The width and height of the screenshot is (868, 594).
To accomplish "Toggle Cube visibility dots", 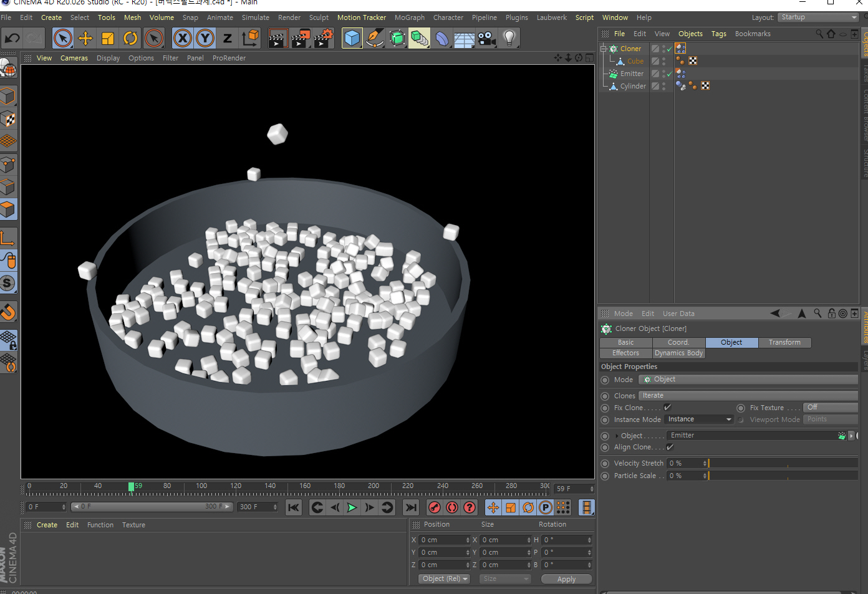I will point(663,61).
